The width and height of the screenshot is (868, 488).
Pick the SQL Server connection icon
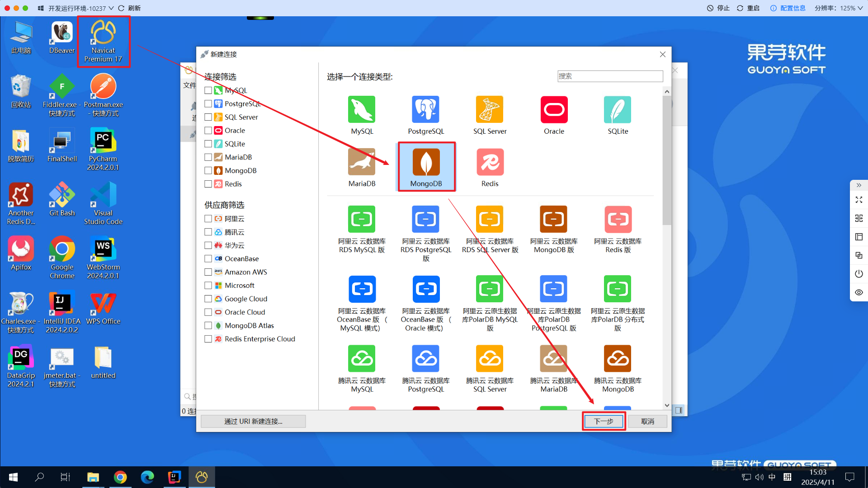[x=490, y=110]
